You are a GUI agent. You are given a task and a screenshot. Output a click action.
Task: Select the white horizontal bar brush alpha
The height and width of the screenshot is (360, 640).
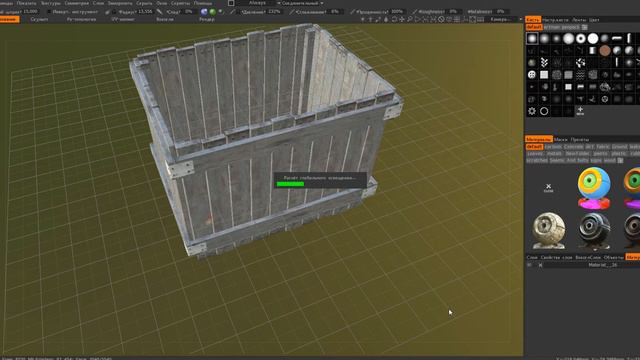[x=617, y=38]
